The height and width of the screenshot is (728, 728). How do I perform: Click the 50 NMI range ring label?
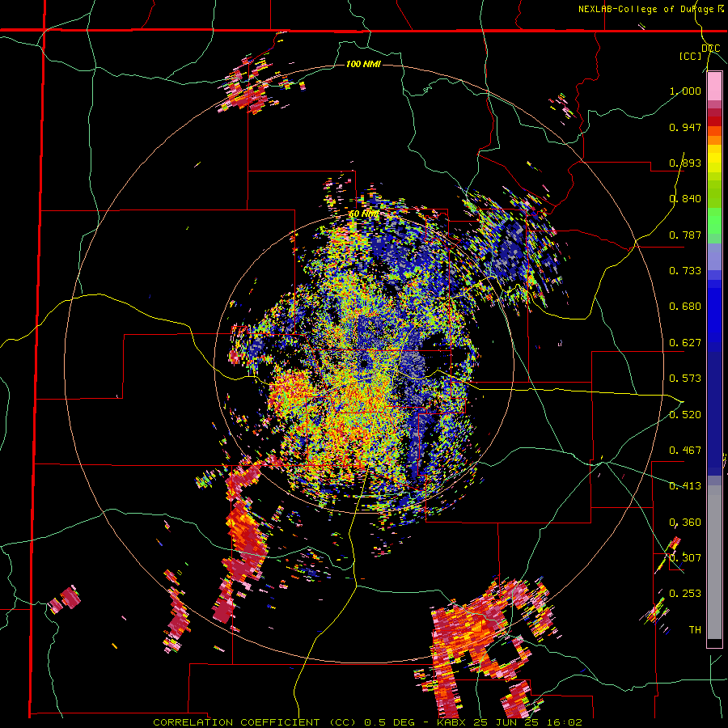click(x=363, y=214)
